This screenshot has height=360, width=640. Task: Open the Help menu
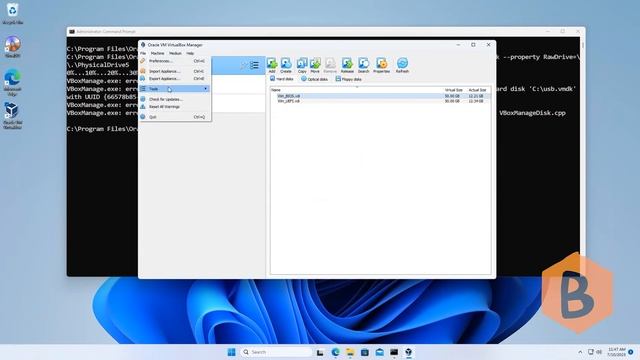(190, 53)
